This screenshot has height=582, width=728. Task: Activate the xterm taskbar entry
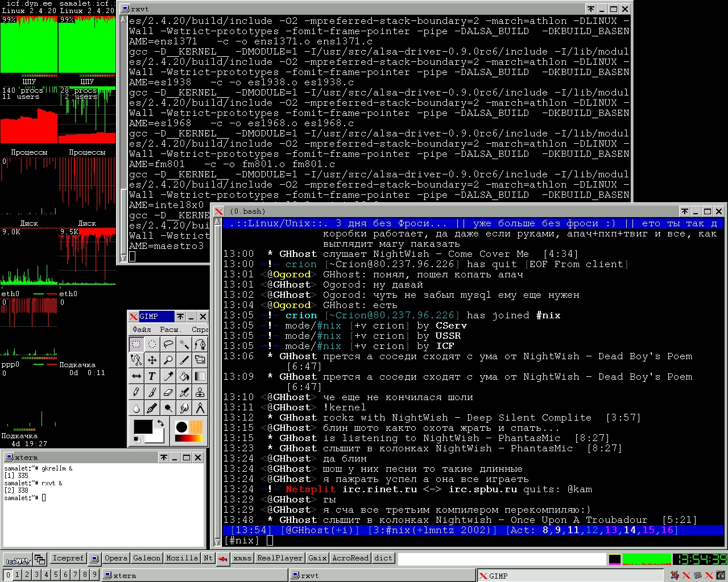[195, 575]
